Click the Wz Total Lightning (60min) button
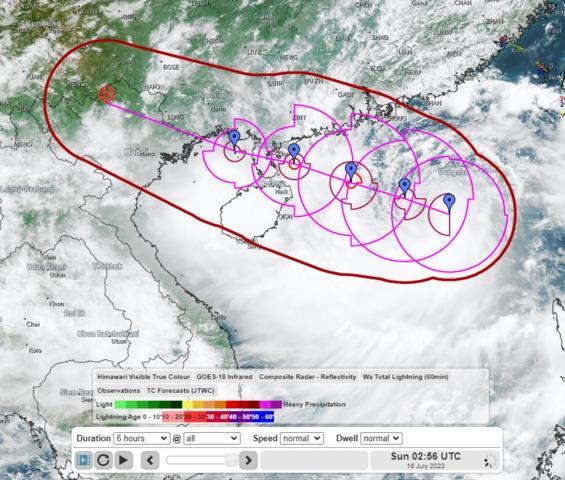Viewport: 565px width, 480px height. pos(405,377)
